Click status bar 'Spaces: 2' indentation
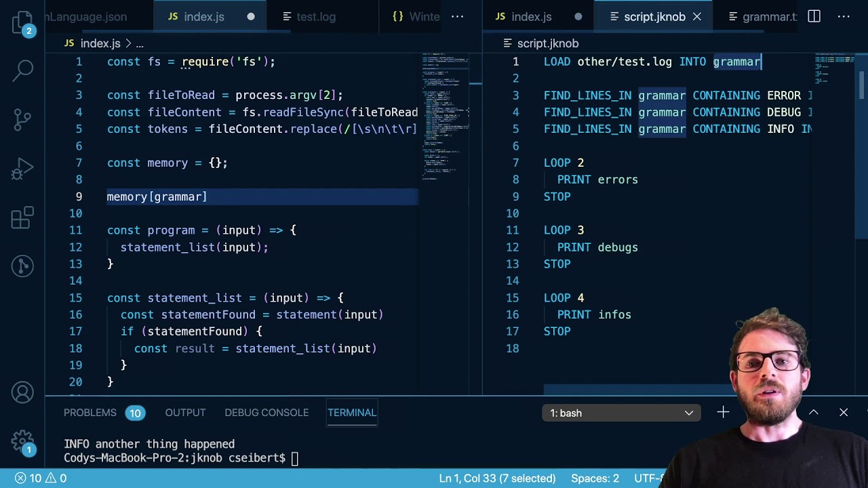This screenshot has width=868, height=488. tap(595, 479)
